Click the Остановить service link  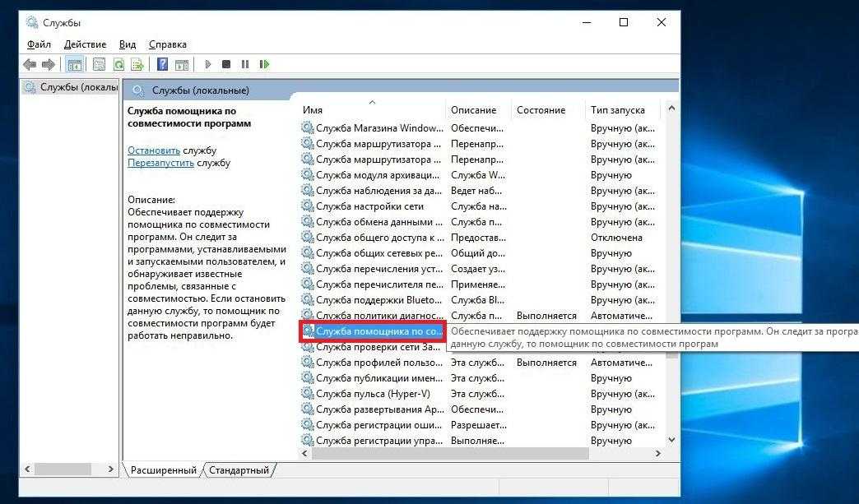click(x=154, y=150)
